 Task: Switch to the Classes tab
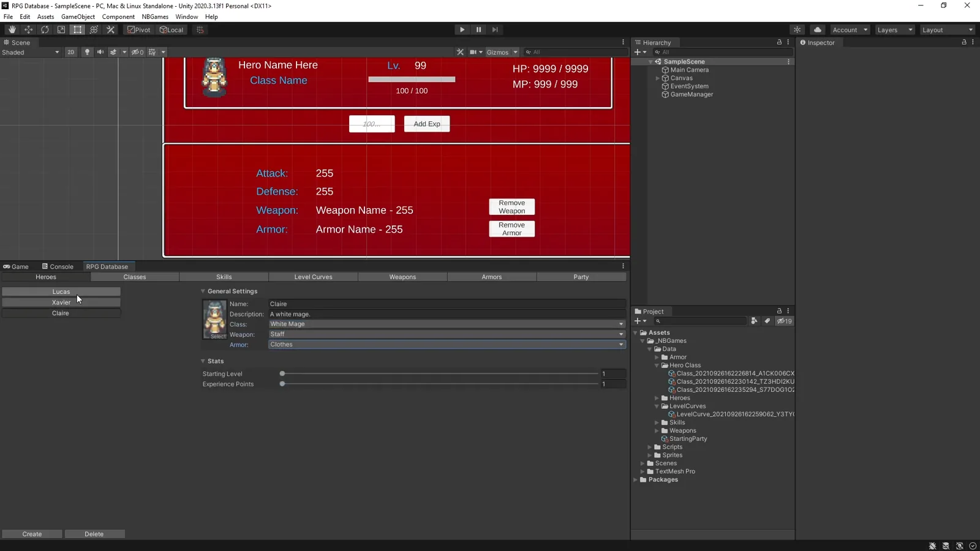click(x=135, y=277)
